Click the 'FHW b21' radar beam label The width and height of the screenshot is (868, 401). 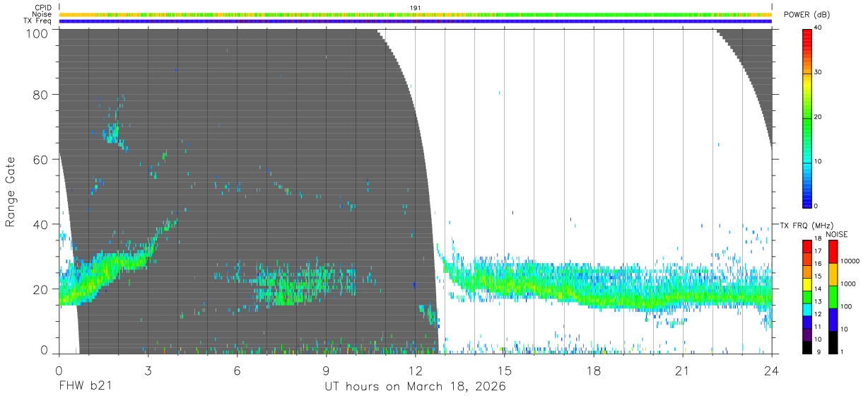coord(86,387)
